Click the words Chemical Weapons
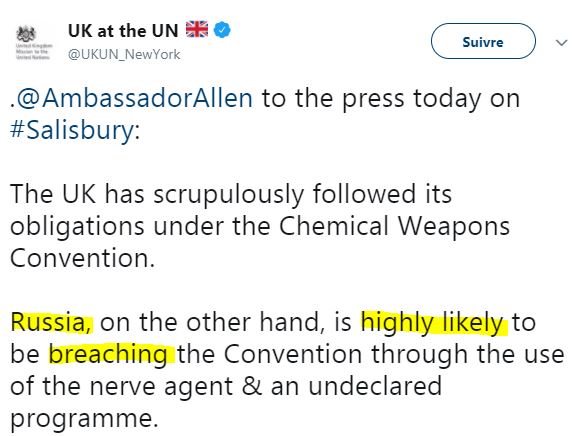 pos(394,226)
